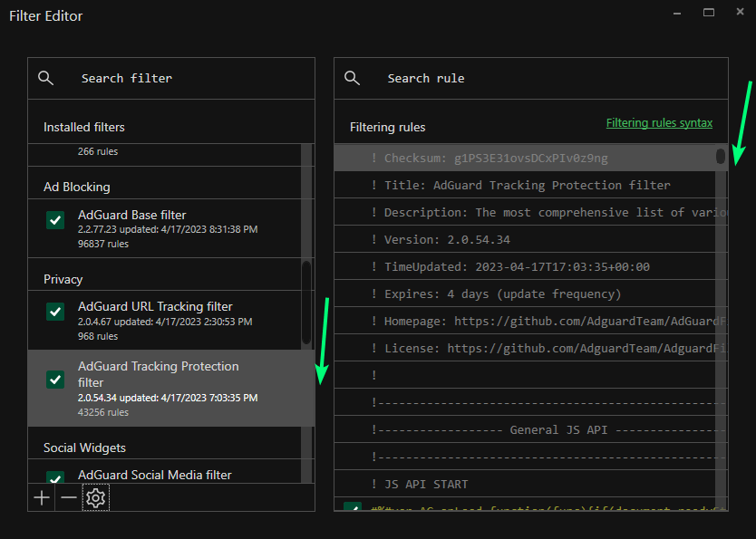Click the search filter magnifier icon
756x539 pixels.
point(46,78)
